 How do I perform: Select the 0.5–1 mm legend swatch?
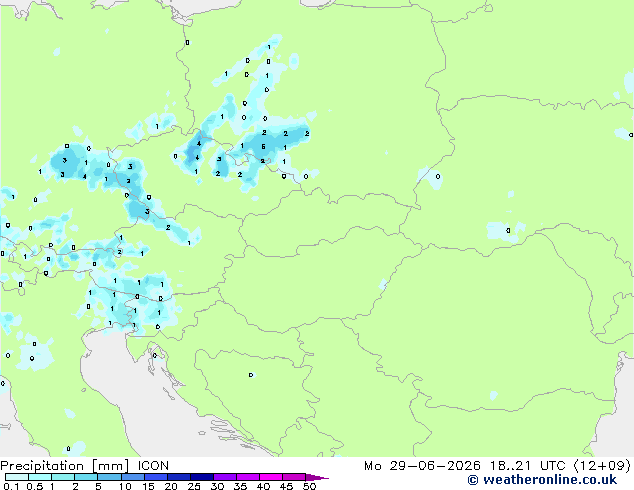pyautogui.click(x=40, y=477)
